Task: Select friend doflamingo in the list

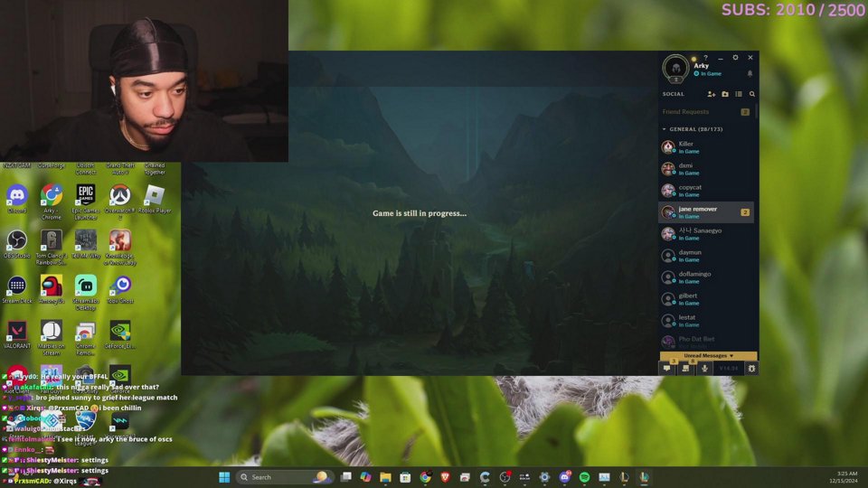Action: tap(706, 277)
